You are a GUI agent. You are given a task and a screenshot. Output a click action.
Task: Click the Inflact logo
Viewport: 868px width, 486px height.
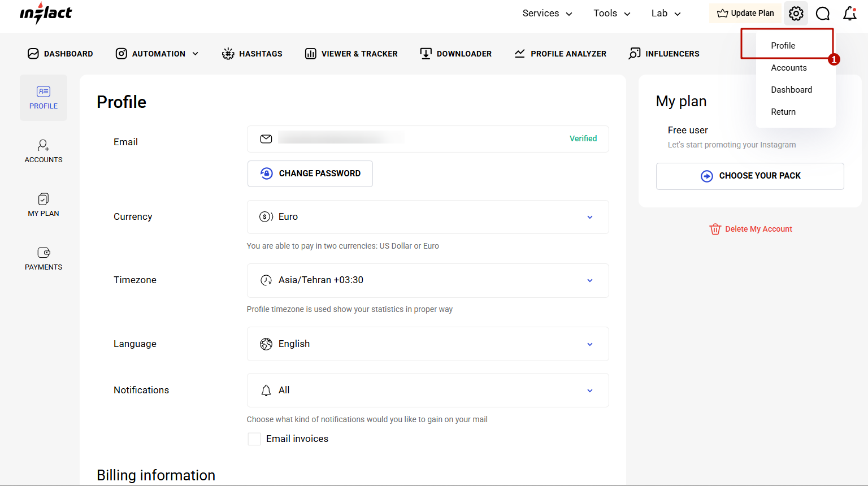[46, 14]
